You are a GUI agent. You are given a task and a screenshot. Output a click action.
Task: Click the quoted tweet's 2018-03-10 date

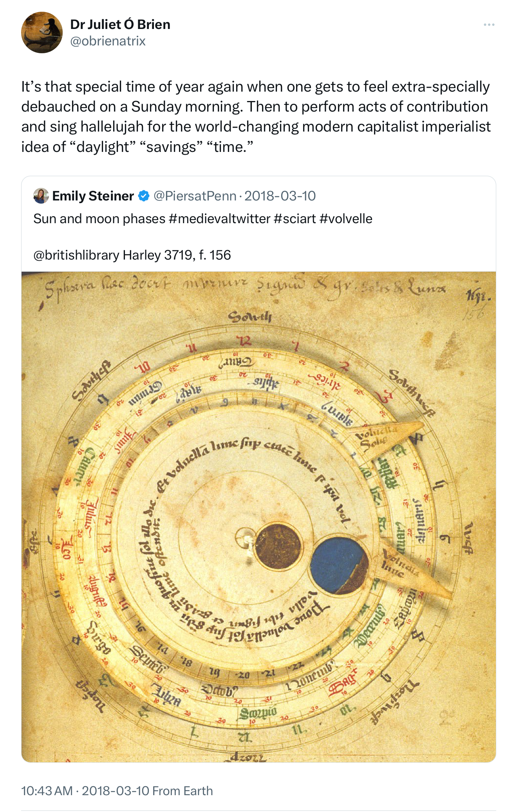coord(280,196)
